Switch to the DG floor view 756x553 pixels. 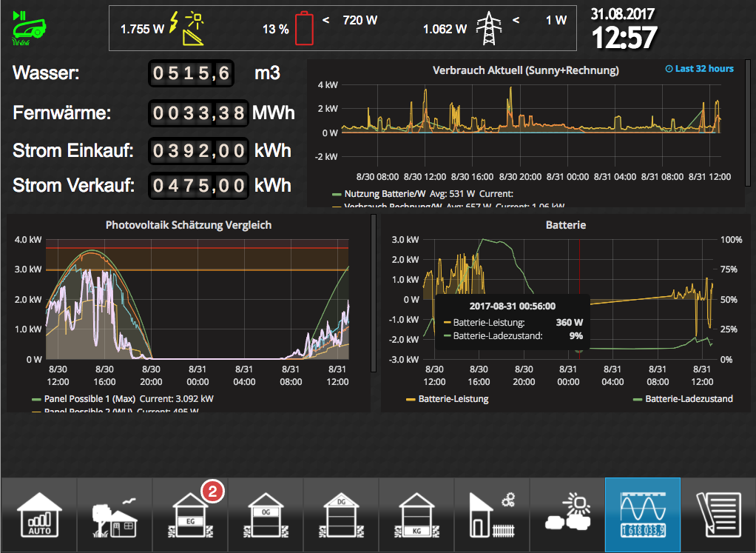click(341, 515)
